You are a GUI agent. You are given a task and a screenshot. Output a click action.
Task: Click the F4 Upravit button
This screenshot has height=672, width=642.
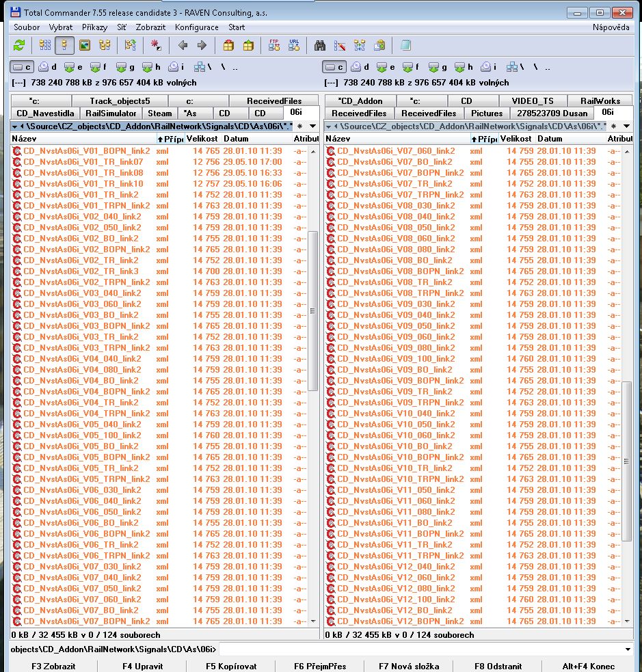pos(142,667)
